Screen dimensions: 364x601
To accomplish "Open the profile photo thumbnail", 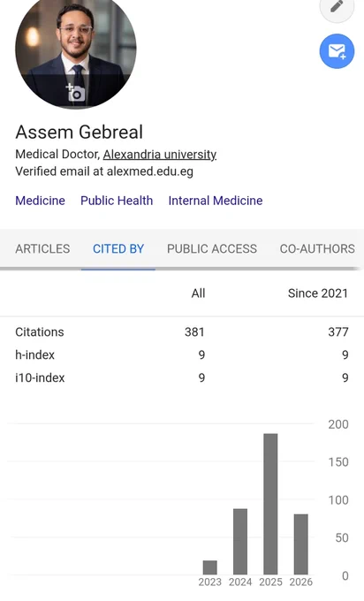I will 75,49.
